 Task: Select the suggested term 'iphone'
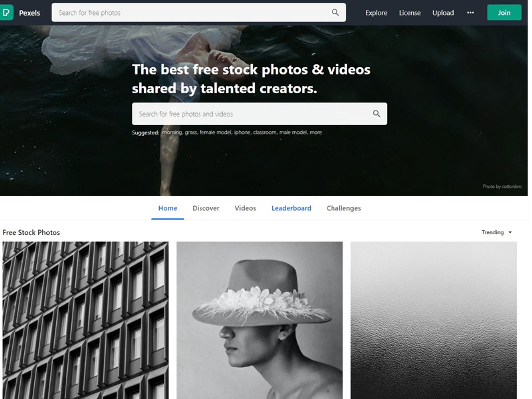[242, 132]
